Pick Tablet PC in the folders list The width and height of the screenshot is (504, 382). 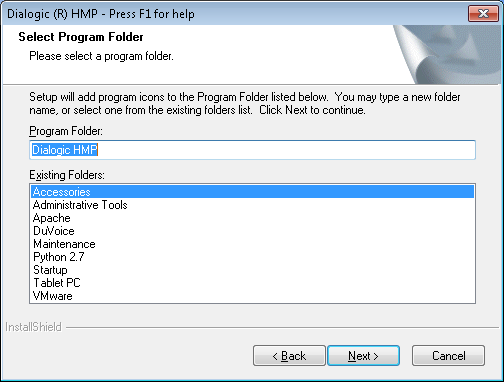tap(252, 283)
